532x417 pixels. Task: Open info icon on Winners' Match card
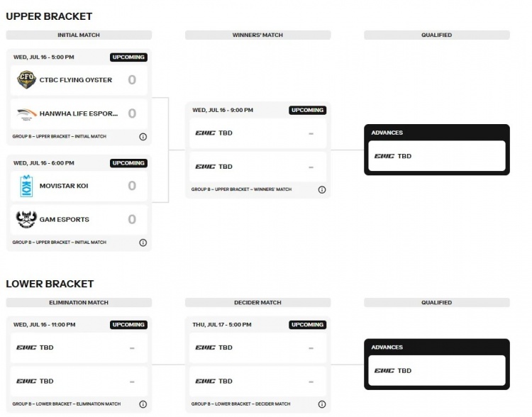click(x=322, y=189)
